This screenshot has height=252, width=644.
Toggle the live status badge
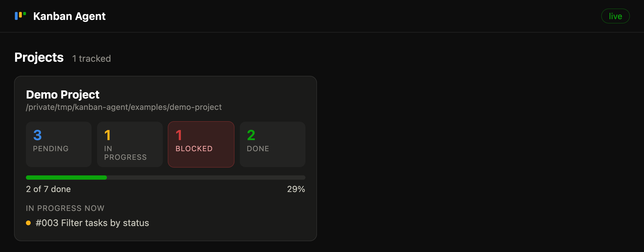615,16
